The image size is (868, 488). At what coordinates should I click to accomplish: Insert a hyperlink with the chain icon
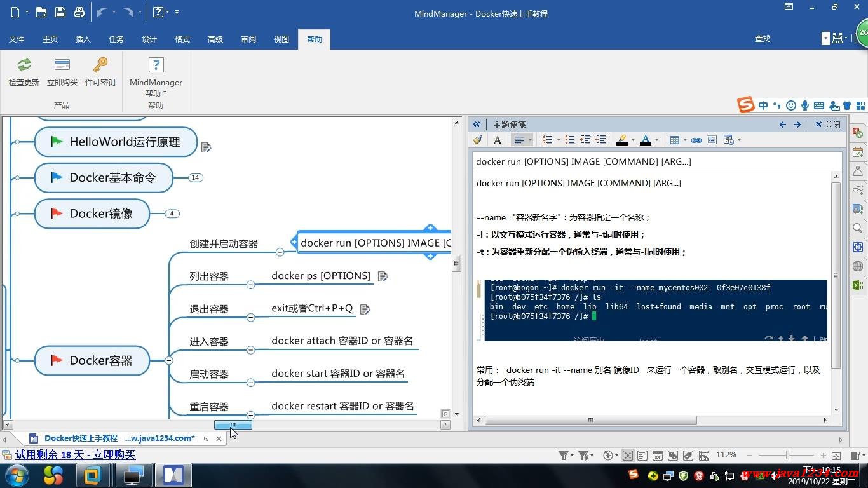click(696, 140)
